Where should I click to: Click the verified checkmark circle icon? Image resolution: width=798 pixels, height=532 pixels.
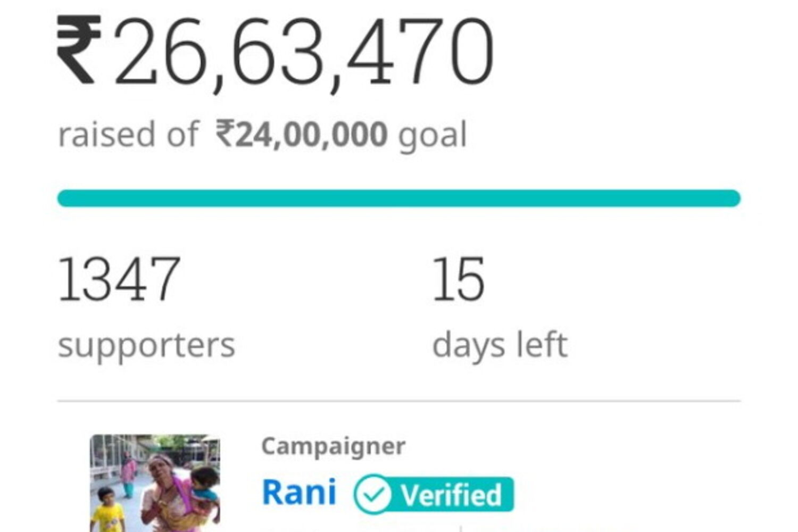pos(373,495)
